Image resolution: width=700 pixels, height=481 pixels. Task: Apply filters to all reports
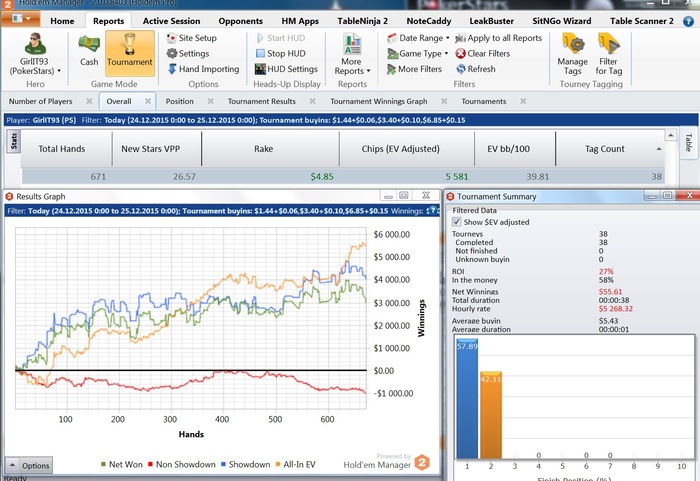click(x=499, y=38)
